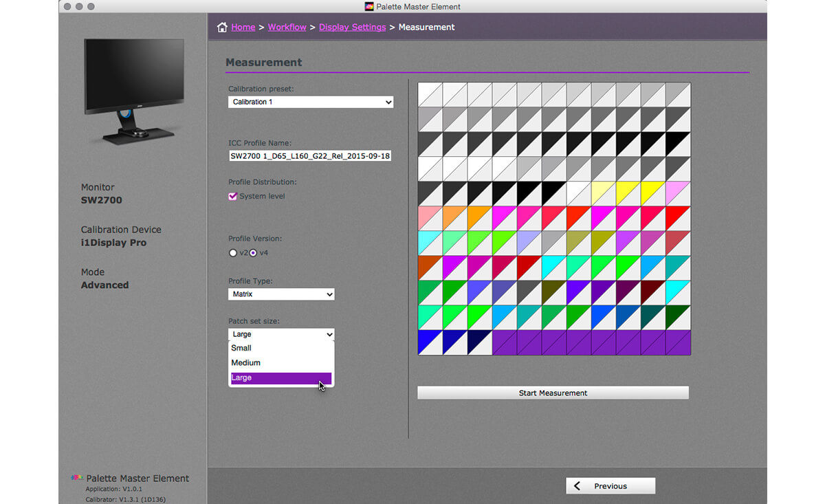Viewport: 825px width, 504px height.
Task: Click the Previous button
Action: point(610,486)
